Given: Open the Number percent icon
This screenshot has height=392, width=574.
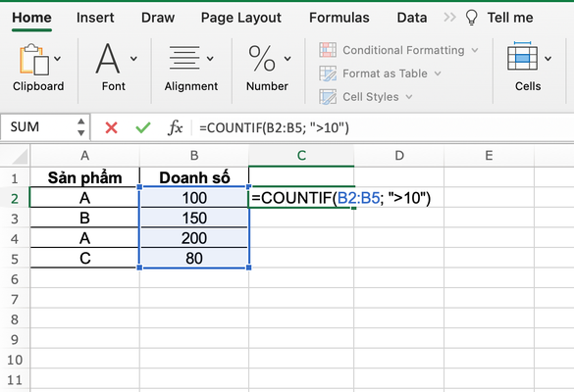Looking at the screenshot, I should [x=262, y=58].
